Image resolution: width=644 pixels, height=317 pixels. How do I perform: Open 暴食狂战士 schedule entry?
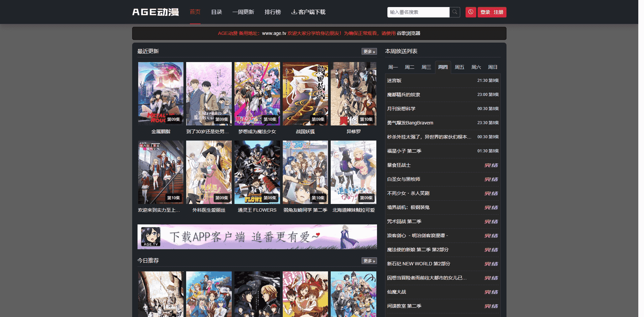[x=399, y=165]
